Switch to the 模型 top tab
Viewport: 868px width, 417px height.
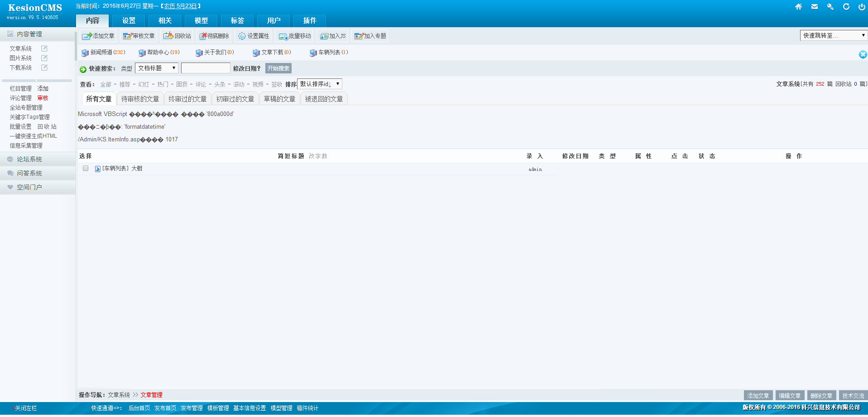(x=201, y=21)
